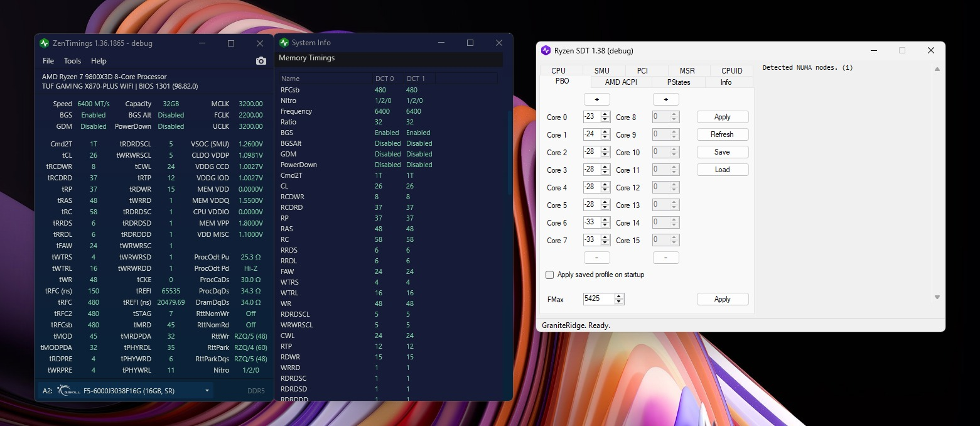The image size is (980, 426).
Task: Click the Core 7 offset stepper
Action: click(x=605, y=240)
